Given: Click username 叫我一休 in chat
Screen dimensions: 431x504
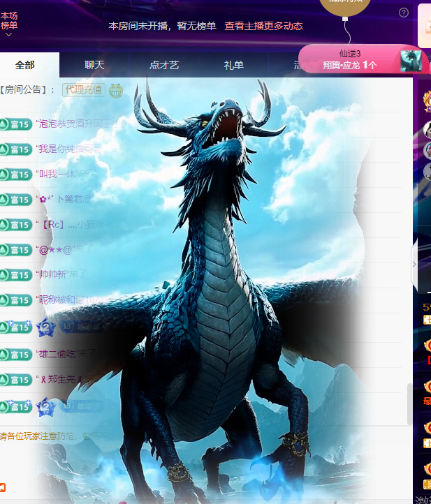Looking at the screenshot, I should click(57, 174).
